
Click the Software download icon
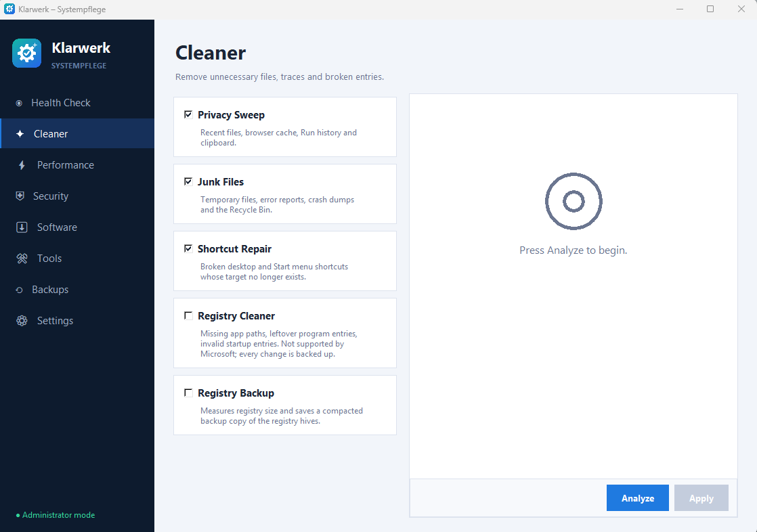[x=22, y=227]
